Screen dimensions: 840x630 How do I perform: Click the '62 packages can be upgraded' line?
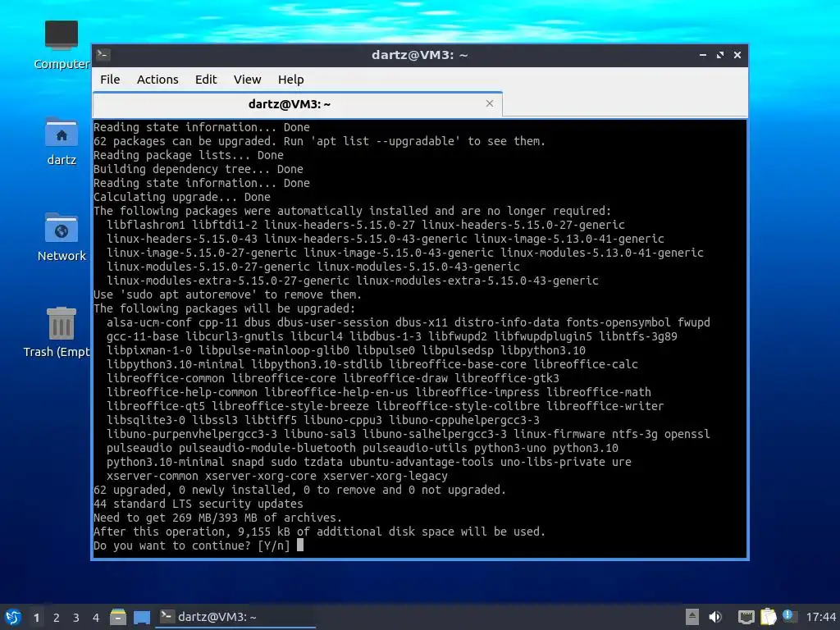point(319,141)
